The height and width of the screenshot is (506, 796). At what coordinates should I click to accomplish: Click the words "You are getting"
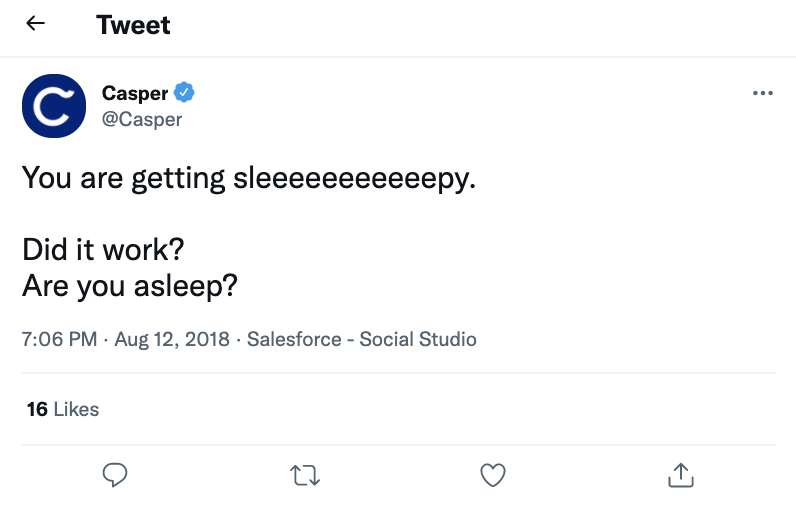pos(123,178)
